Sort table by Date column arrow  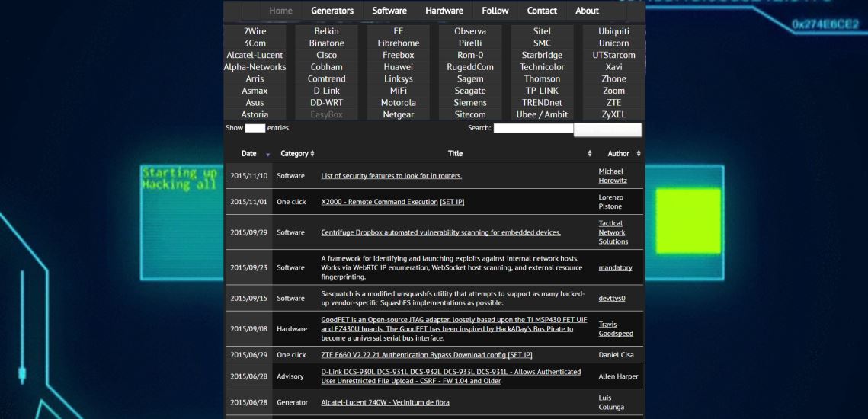pos(268,154)
